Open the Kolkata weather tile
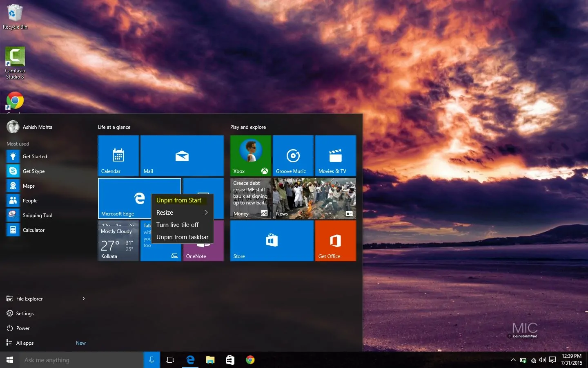The width and height of the screenshot is (588, 368). [118, 241]
